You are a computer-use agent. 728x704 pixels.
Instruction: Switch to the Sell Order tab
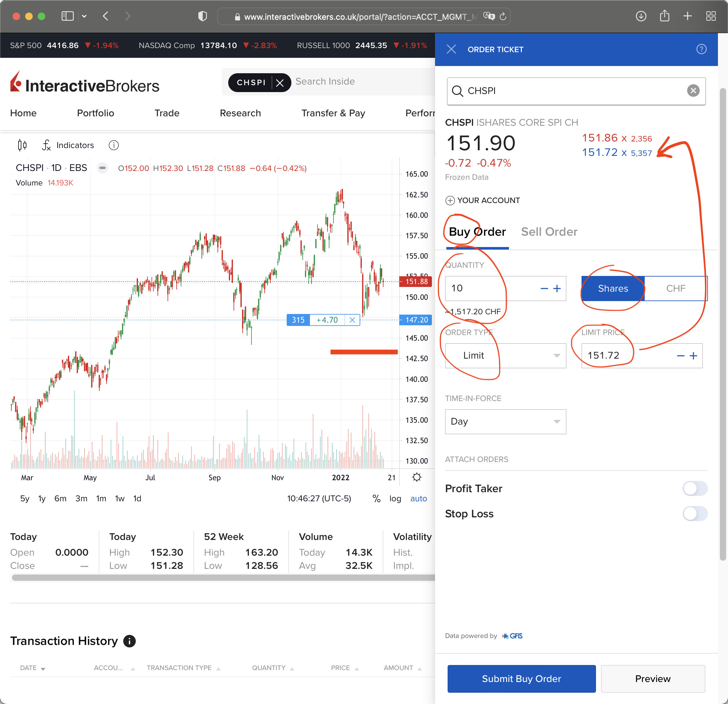[x=549, y=232]
